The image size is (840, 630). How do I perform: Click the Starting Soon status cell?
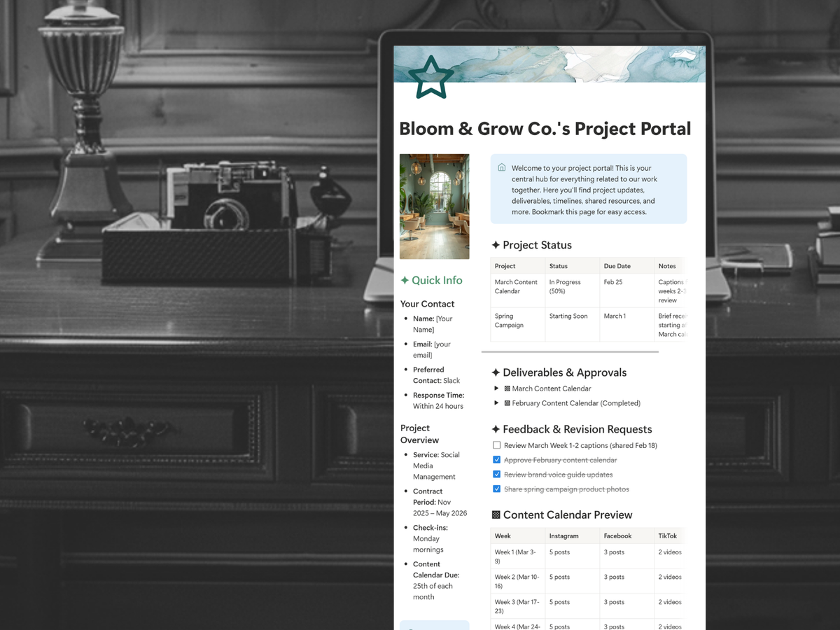(572, 325)
